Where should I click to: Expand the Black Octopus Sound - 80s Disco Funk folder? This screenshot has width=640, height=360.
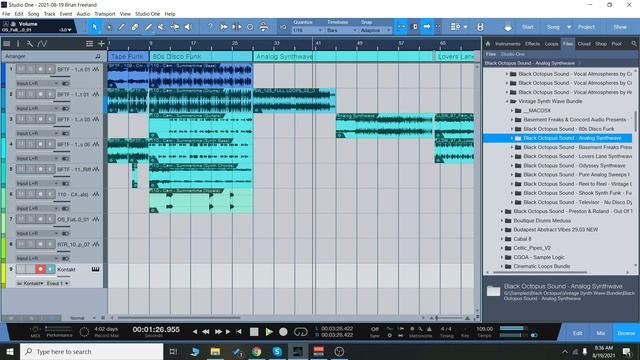(x=513, y=129)
